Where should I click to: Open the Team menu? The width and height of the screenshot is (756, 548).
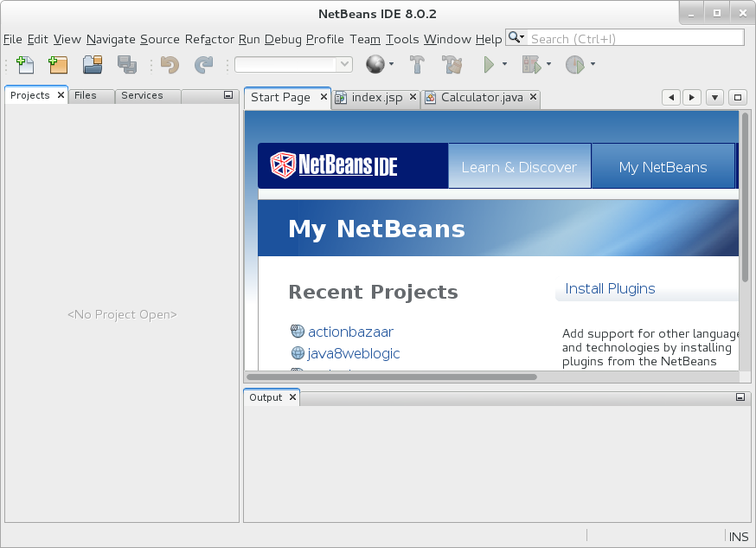pyautogui.click(x=365, y=39)
